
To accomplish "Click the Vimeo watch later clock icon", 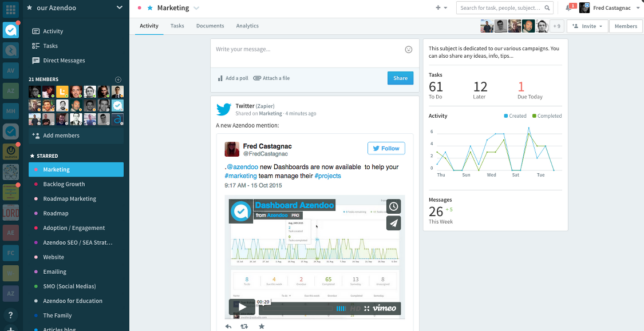I will coord(393,206).
